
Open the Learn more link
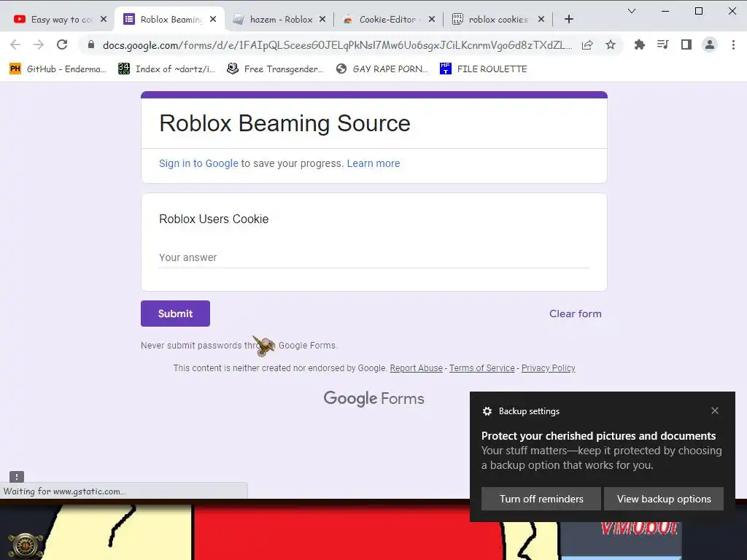tap(373, 163)
